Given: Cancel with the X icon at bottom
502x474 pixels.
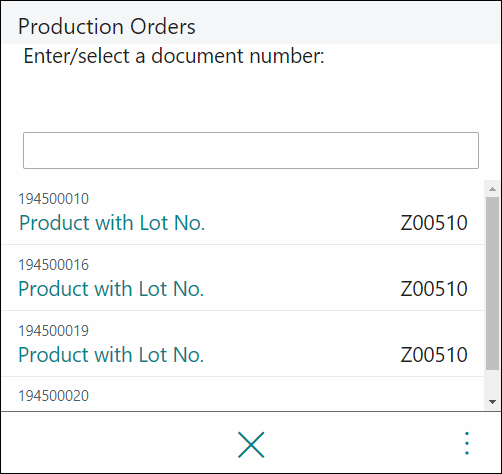Looking at the screenshot, I should click(x=251, y=445).
